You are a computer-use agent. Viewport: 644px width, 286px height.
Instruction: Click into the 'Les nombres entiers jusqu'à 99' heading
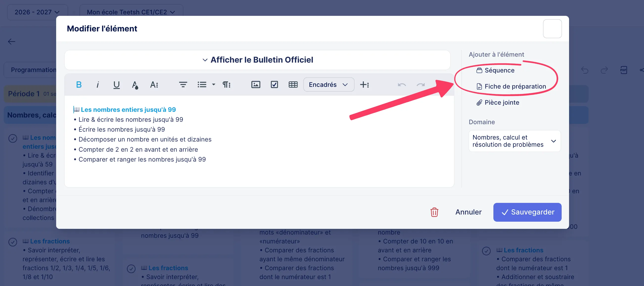[128, 110]
